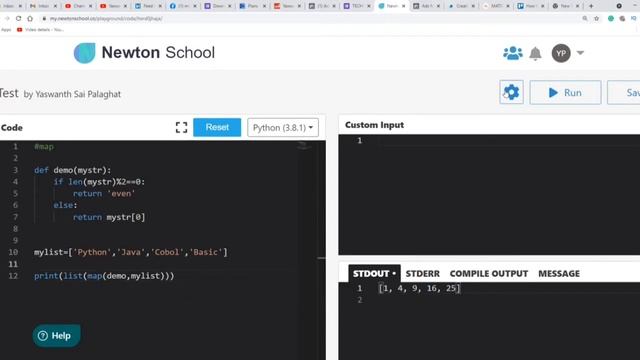Click the if len(mystr)%2==0: line
This screenshot has height=360, width=640.
coord(99,182)
